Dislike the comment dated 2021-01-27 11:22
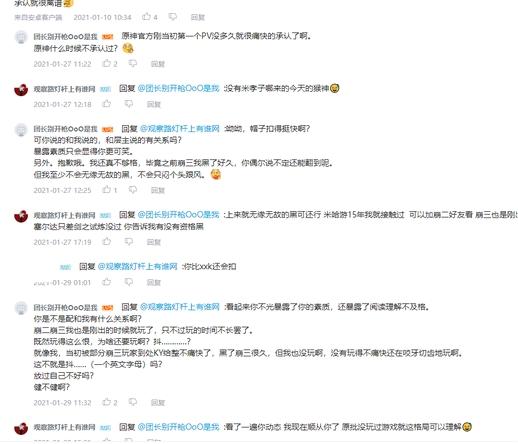The height and width of the screenshot is (444, 518). [133, 63]
